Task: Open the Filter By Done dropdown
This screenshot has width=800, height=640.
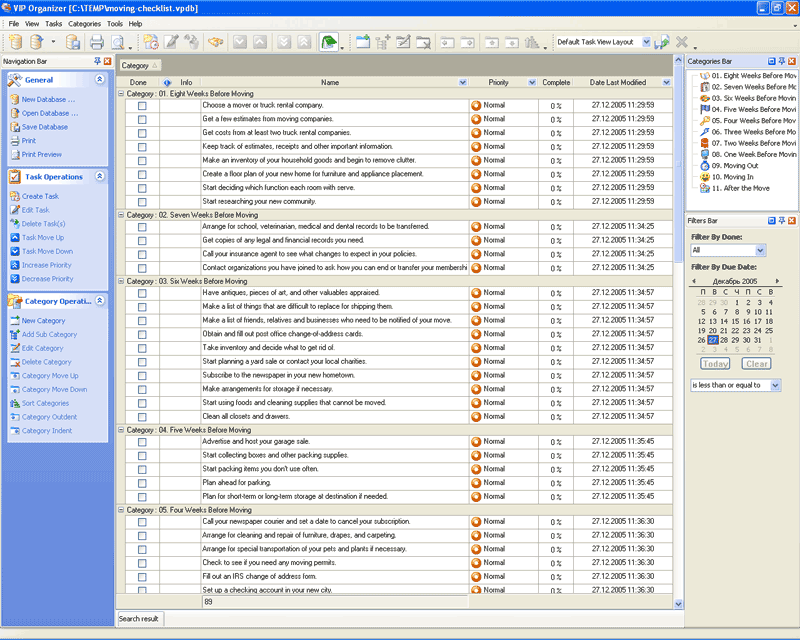Action: [759, 250]
